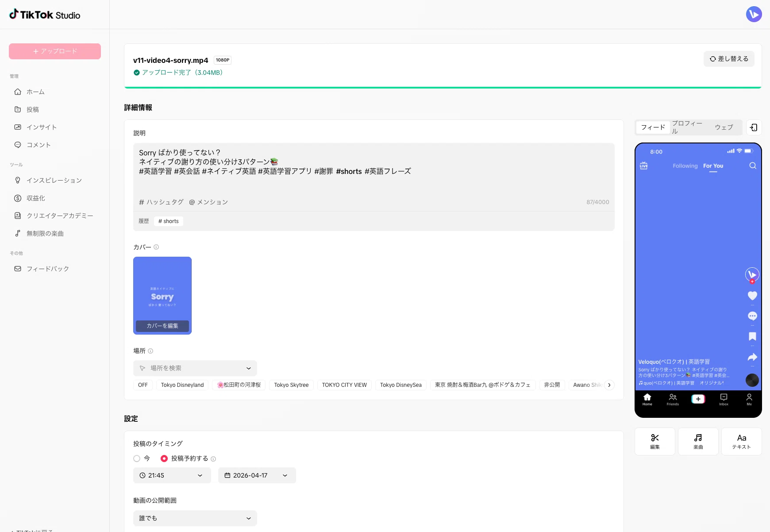Click Inbox icon in preview bottom bar
This screenshot has width=770, height=532.
click(x=724, y=399)
